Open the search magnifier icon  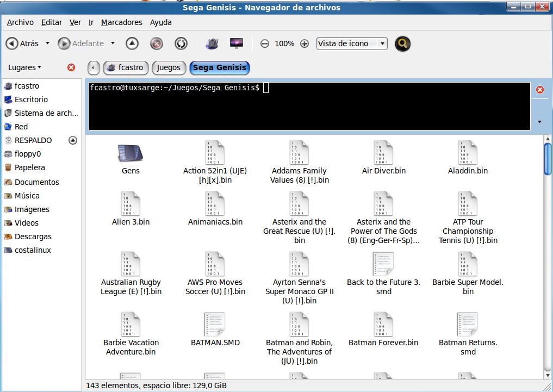coord(402,43)
